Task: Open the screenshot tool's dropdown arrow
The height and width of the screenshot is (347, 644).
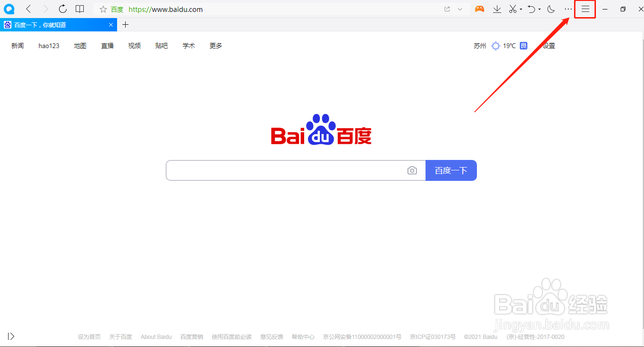Action: (x=521, y=9)
